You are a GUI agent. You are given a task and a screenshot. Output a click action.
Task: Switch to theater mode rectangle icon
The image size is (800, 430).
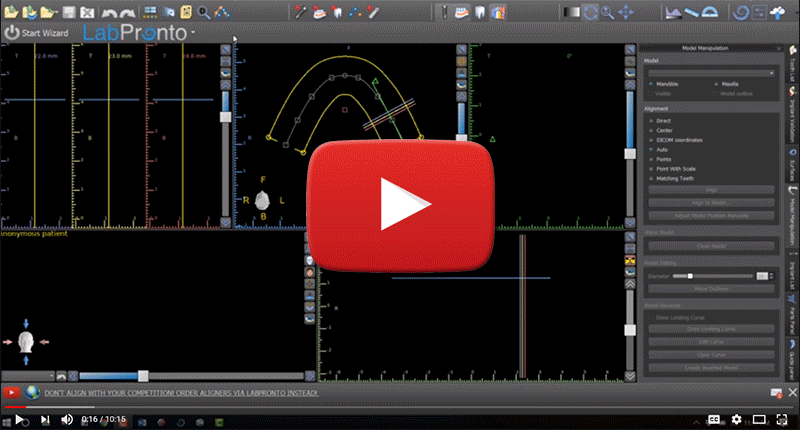point(759,419)
